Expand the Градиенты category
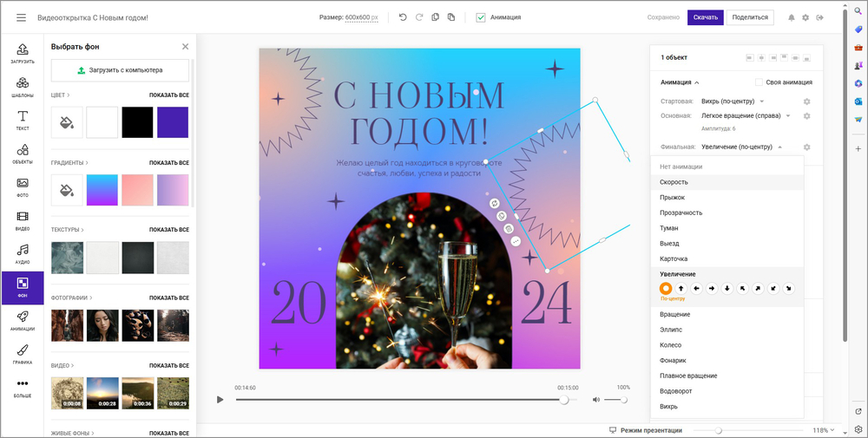The image size is (868, 438). (x=69, y=162)
